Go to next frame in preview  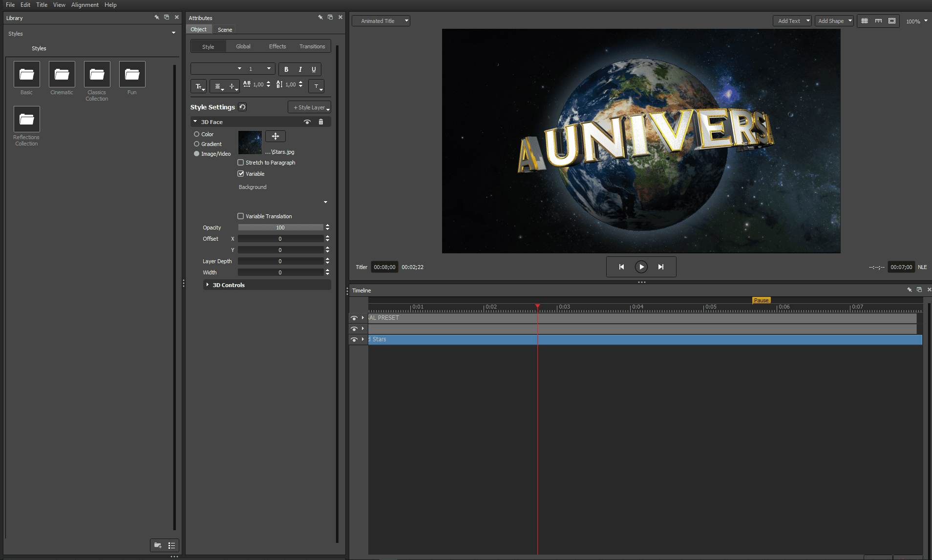click(661, 267)
